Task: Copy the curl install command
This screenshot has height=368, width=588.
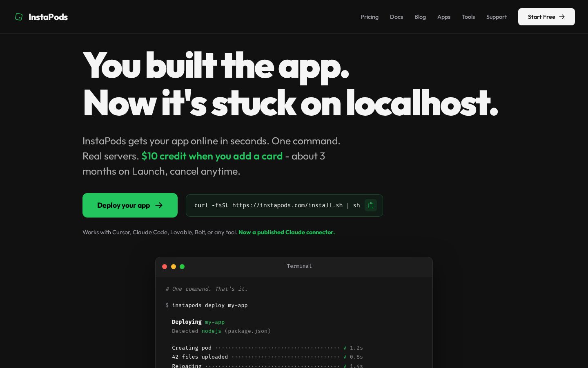Action: tap(371, 205)
